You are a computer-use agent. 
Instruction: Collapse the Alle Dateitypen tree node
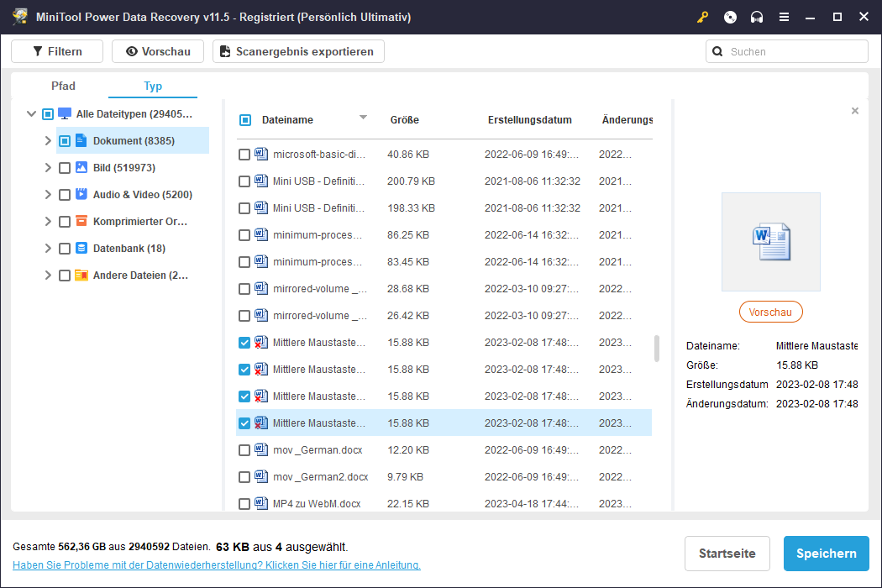(x=32, y=113)
